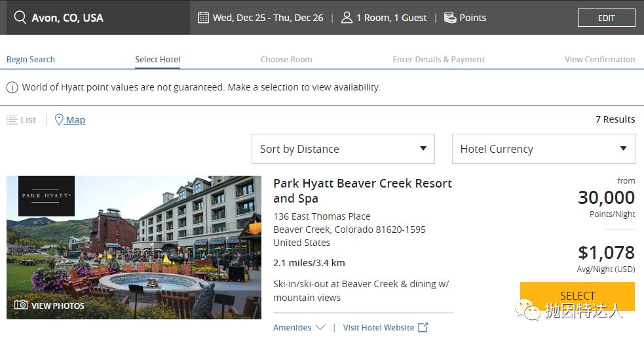Switch to Map view link
This screenshot has height=339, width=644.
(x=75, y=120)
